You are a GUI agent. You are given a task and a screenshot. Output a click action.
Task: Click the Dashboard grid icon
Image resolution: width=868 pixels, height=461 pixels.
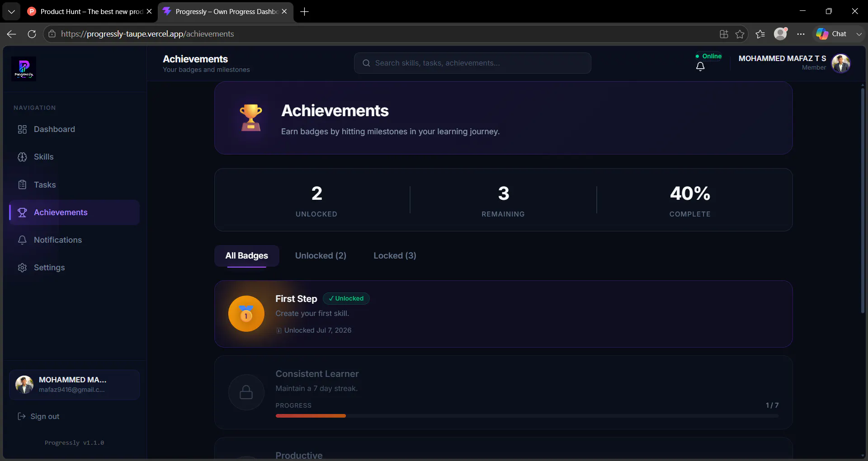coord(22,129)
